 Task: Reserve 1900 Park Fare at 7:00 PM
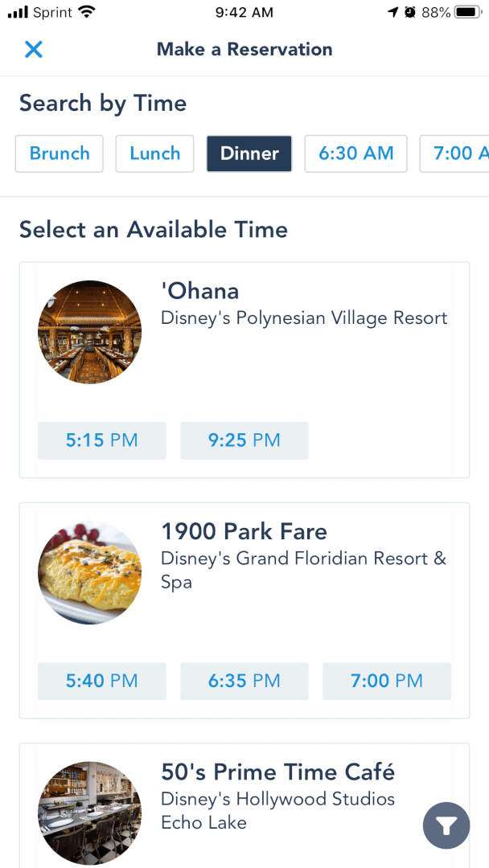click(387, 682)
